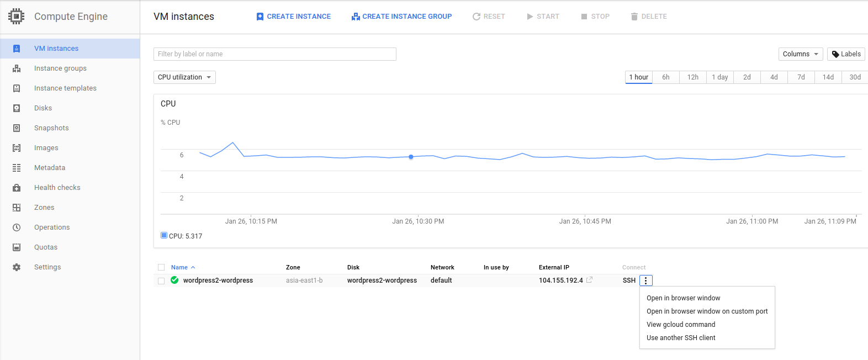Click the Zones sidebar icon
This screenshot has width=868, height=360.
click(x=17, y=208)
